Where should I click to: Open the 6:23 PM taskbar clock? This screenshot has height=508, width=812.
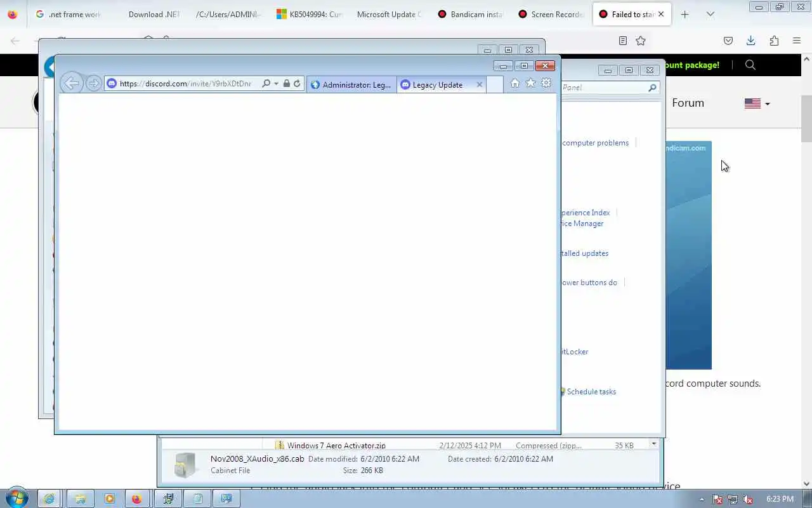click(x=780, y=499)
